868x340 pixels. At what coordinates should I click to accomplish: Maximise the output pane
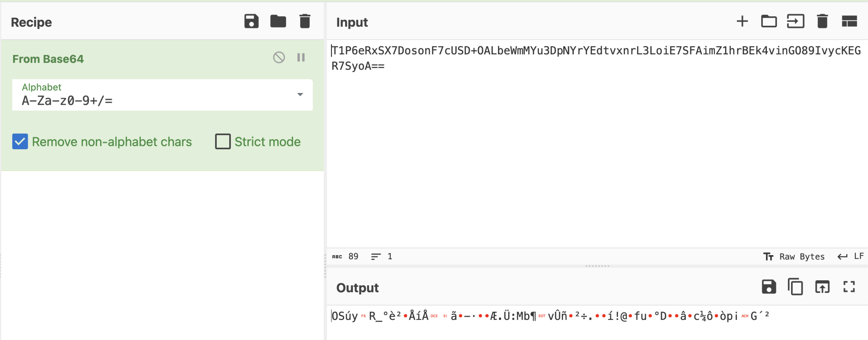pyautogui.click(x=849, y=287)
